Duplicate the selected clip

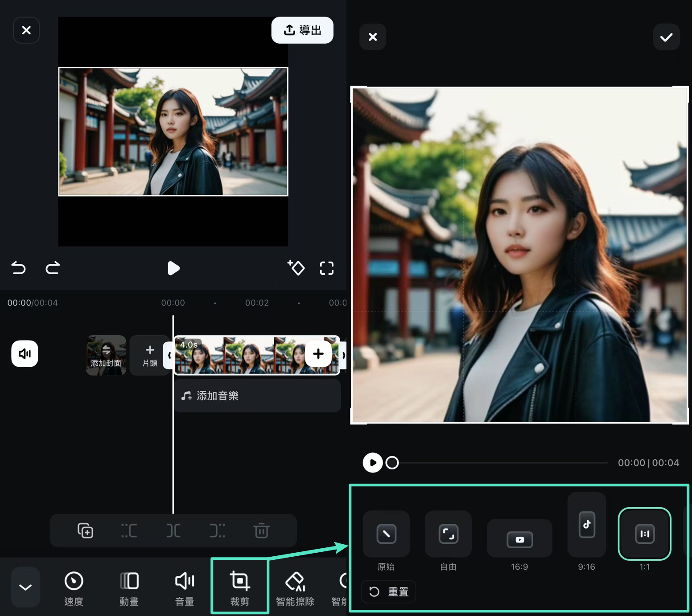coord(85,531)
